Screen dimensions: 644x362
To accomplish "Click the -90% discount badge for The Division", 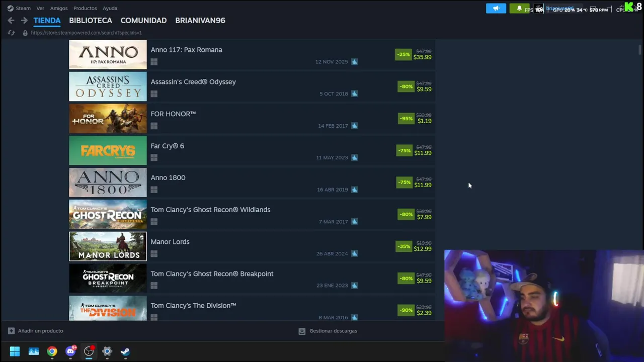I will click(x=406, y=310).
